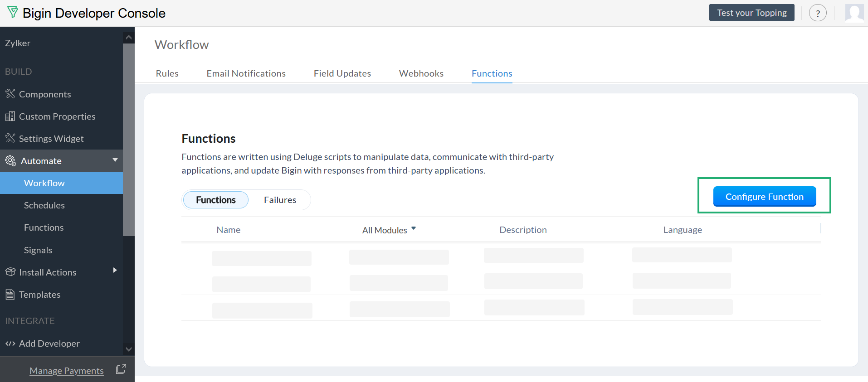Open the user profile avatar
This screenshot has height=382, width=868.
(x=854, y=13)
